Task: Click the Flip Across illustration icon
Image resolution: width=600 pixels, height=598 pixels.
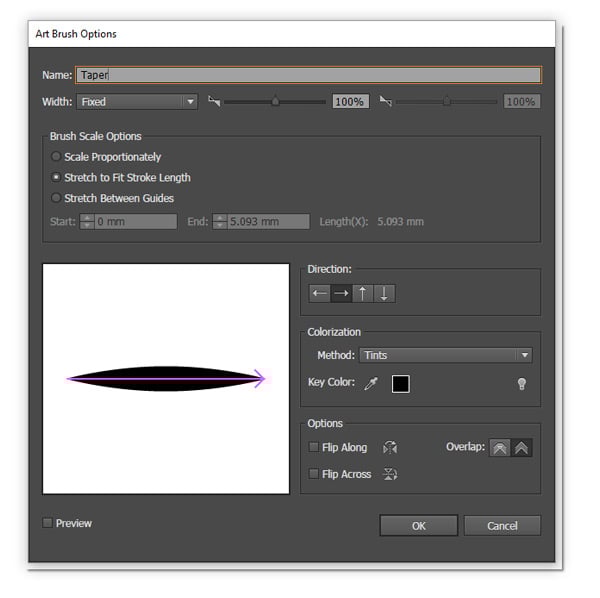Action: [390, 474]
